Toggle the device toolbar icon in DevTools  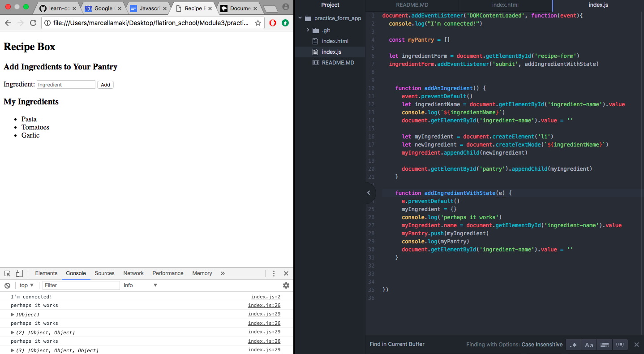pyautogui.click(x=19, y=273)
